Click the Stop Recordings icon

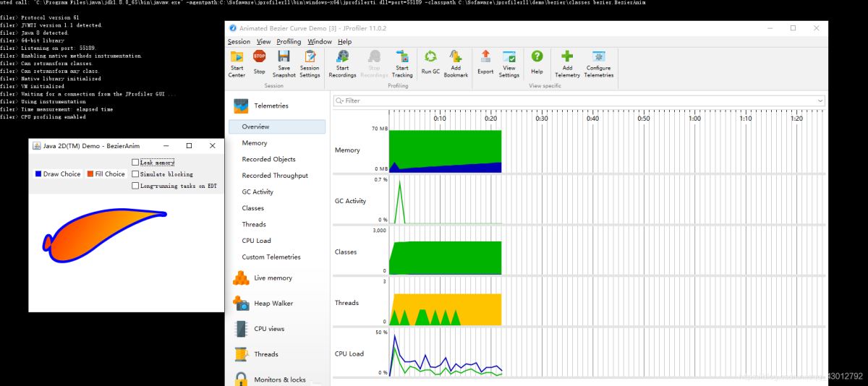click(x=374, y=57)
